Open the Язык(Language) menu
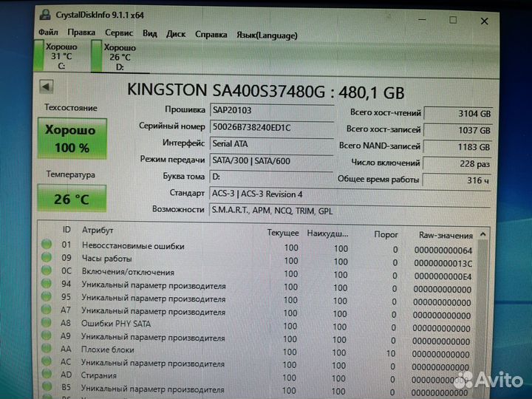The height and width of the screenshot is (399, 532). pos(267,35)
